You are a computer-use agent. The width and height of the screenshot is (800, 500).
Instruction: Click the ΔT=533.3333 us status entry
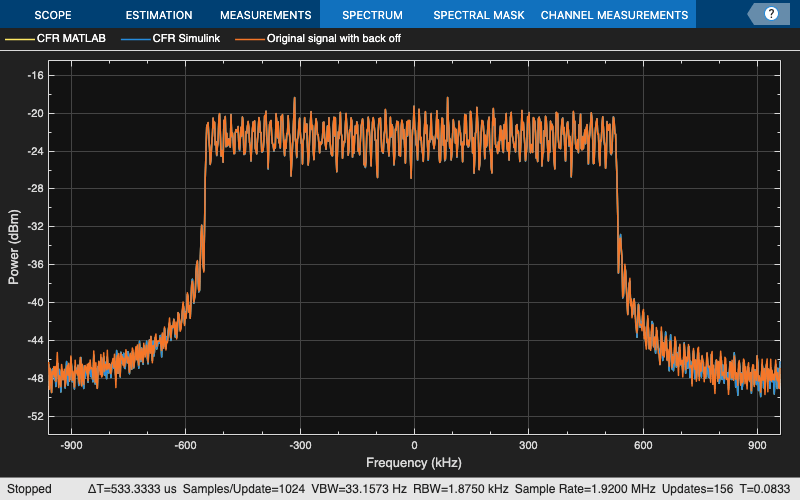coord(132,489)
